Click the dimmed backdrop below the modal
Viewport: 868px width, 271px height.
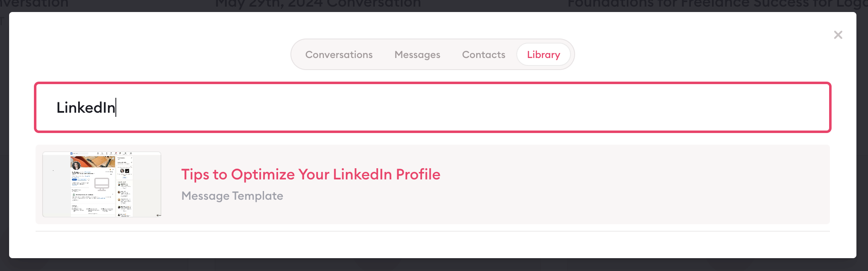(x=434, y=265)
